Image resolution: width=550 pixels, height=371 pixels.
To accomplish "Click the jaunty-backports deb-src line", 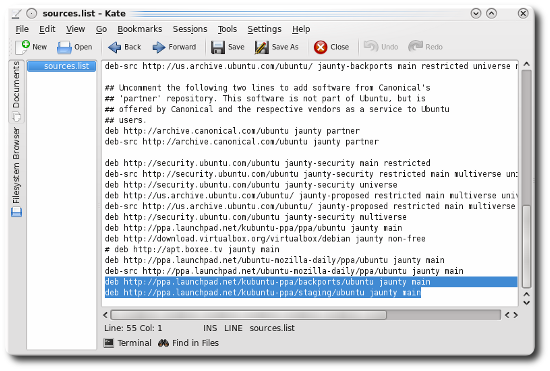I will pos(311,66).
